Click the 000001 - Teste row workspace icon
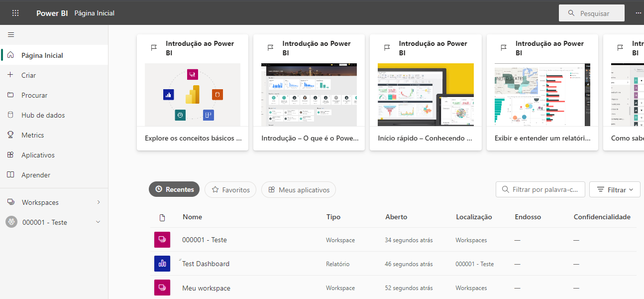 [x=162, y=240]
